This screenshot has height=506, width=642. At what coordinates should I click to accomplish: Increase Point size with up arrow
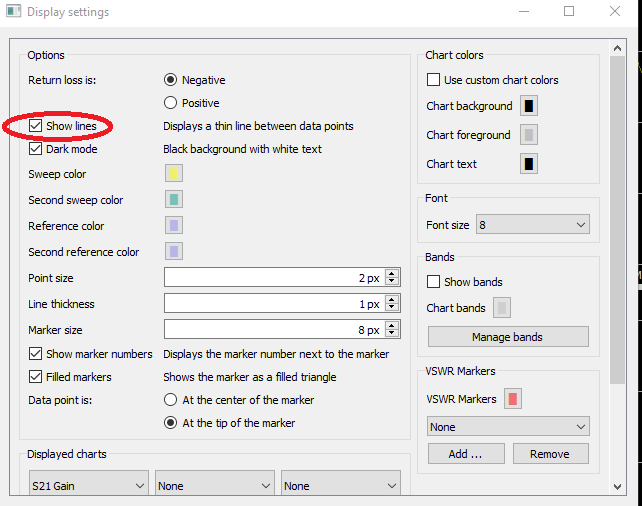pos(392,274)
